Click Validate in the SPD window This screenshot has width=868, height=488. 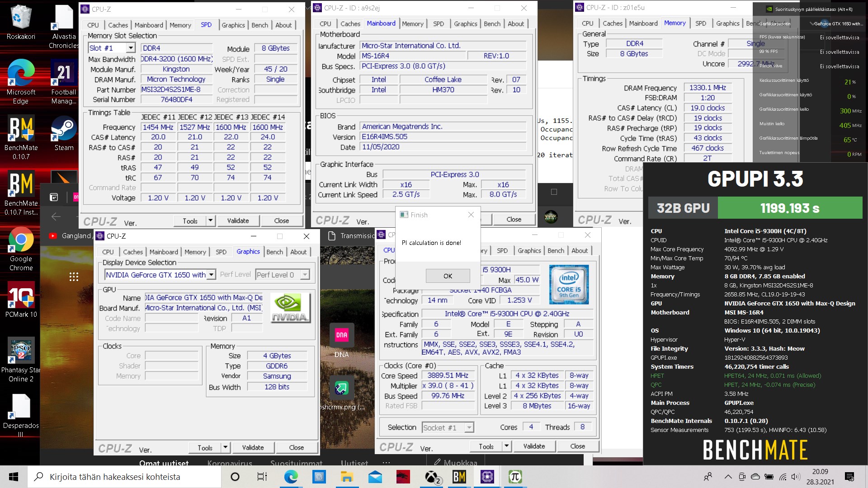coord(238,221)
